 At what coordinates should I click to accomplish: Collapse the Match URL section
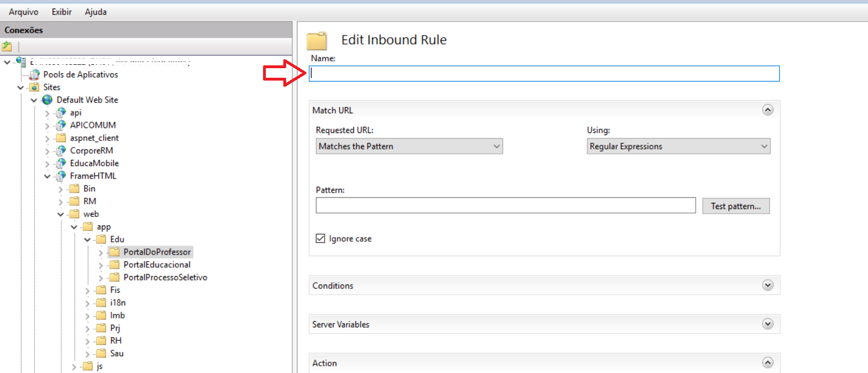point(767,110)
